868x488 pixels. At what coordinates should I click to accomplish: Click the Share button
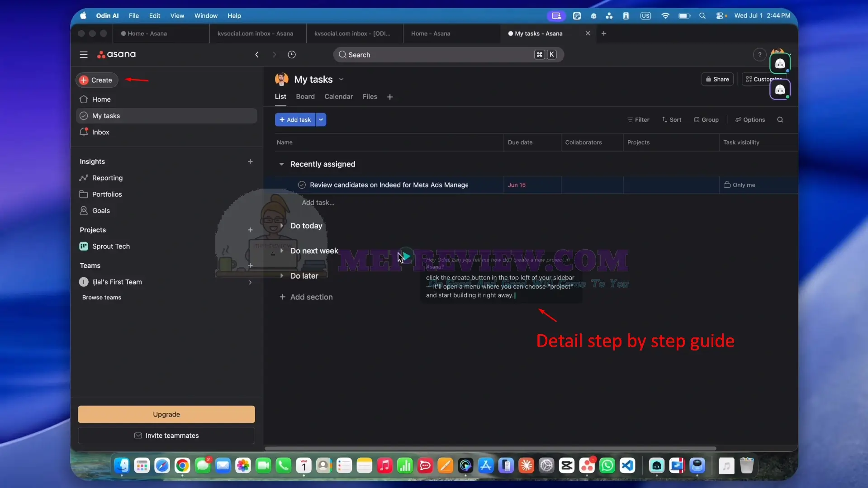(x=717, y=79)
